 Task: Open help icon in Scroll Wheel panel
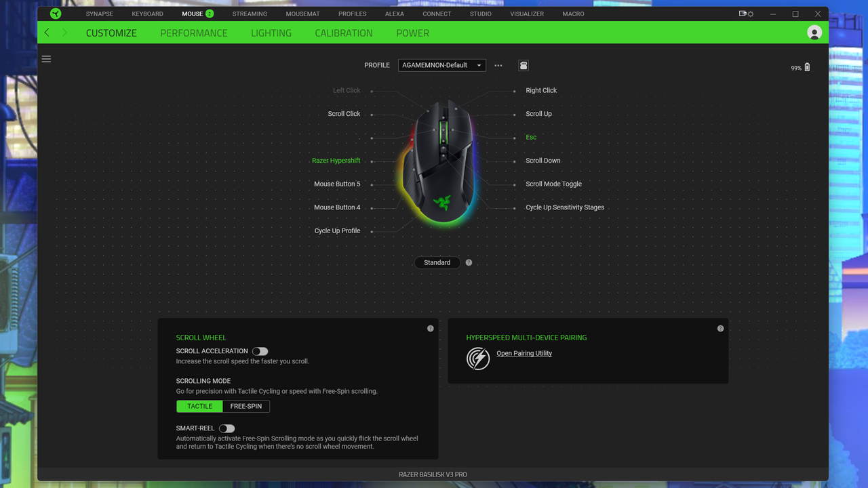click(x=430, y=329)
